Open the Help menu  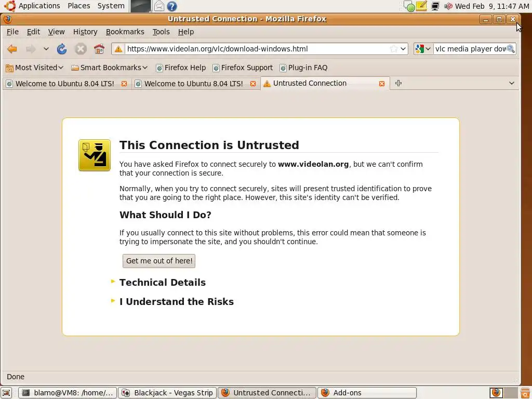point(186,32)
